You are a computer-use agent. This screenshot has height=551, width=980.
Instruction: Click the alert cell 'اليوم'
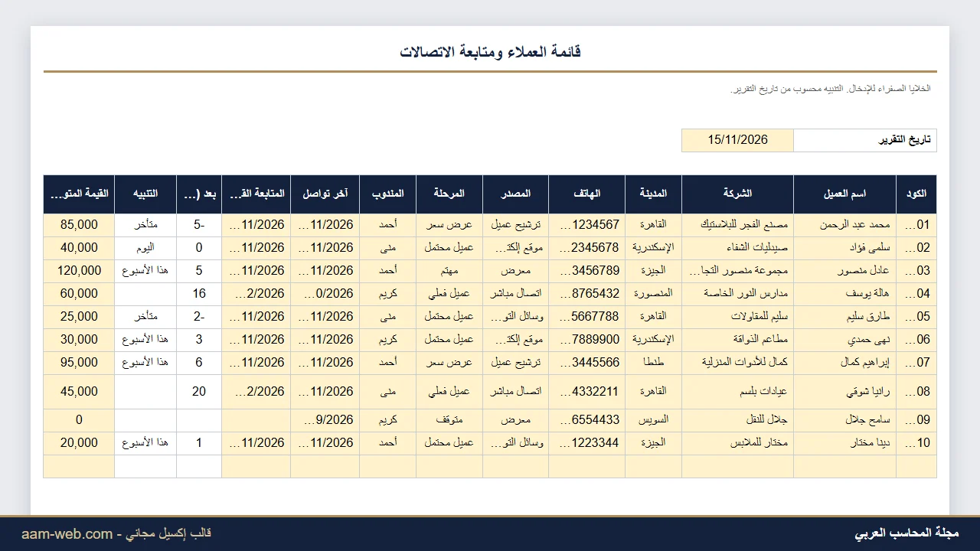click(x=145, y=248)
